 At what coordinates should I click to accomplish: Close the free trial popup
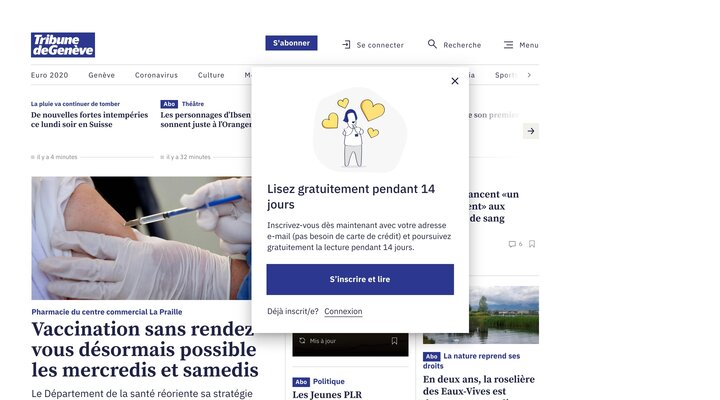pos(455,81)
